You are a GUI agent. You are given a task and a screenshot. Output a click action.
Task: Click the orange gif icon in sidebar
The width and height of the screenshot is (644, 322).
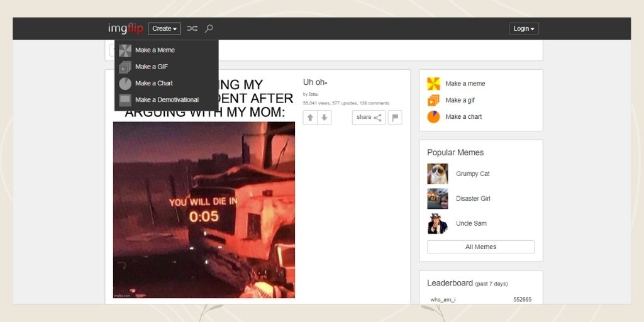point(433,100)
